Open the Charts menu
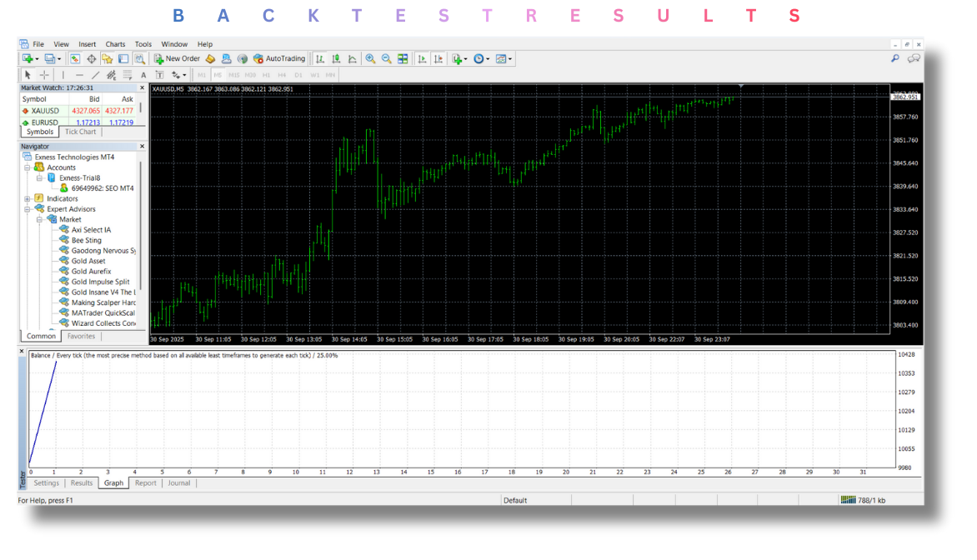 coord(115,44)
